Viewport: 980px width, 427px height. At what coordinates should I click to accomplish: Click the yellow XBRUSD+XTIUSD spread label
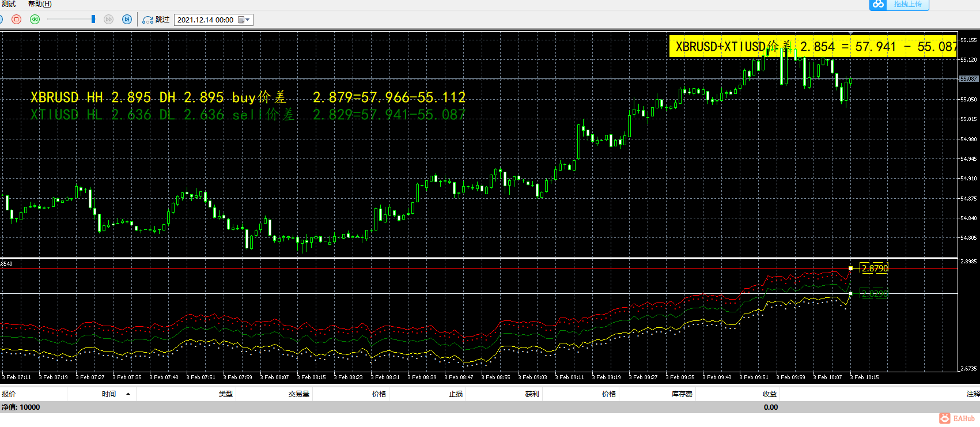813,47
